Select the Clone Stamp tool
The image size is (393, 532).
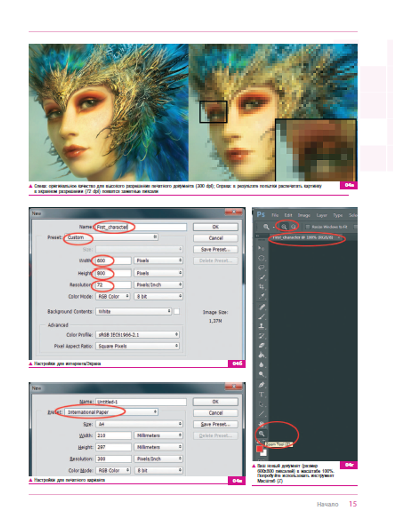click(x=261, y=325)
